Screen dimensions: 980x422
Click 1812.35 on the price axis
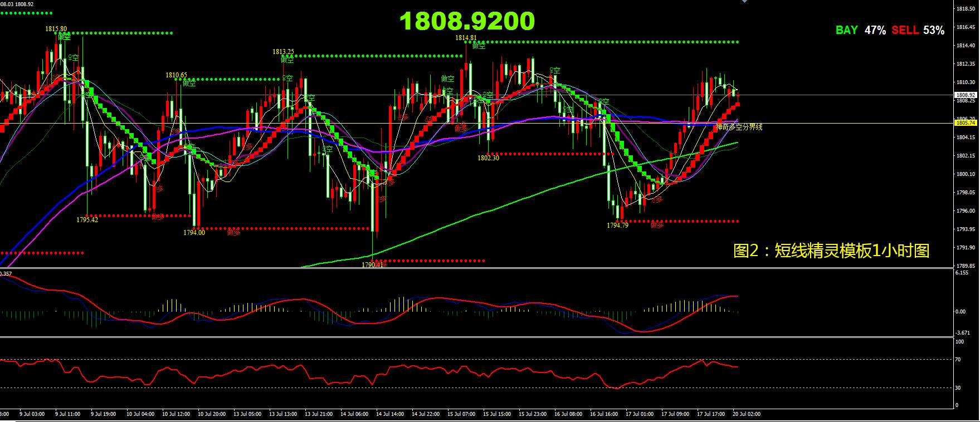965,64
